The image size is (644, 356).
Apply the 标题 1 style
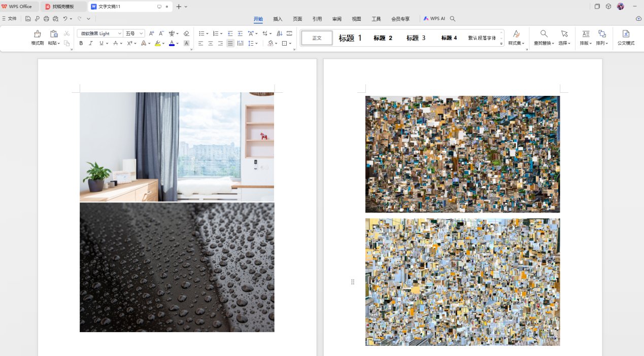[350, 38]
